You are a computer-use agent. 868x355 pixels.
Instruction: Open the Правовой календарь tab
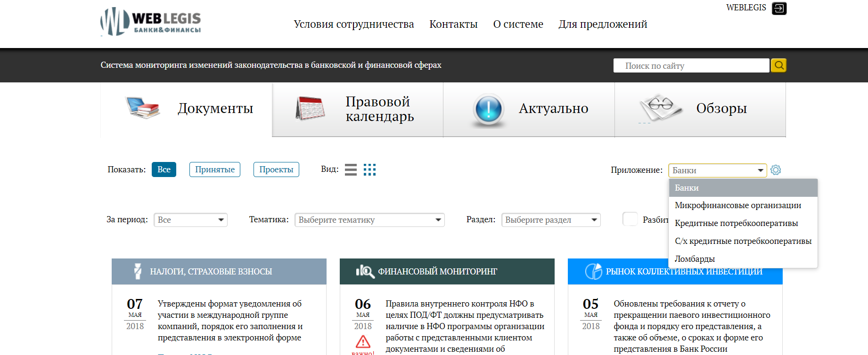(358, 109)
